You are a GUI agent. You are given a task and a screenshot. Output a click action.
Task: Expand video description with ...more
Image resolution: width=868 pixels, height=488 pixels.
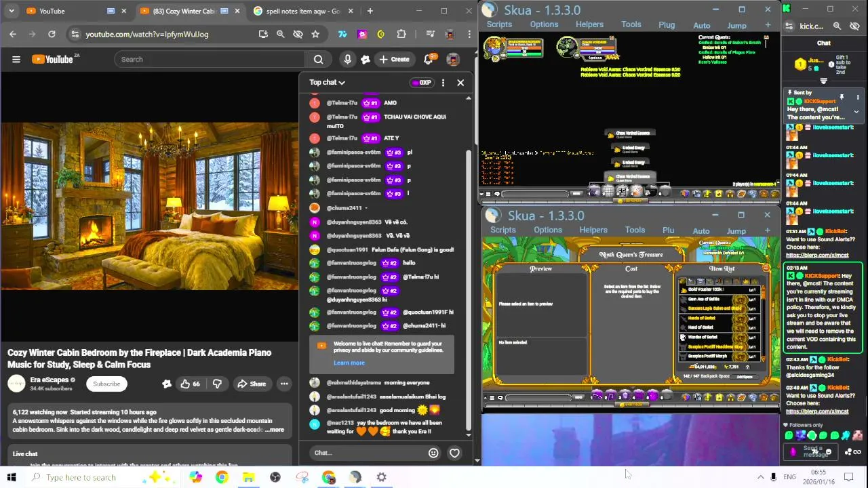click(x=275, y=430)
